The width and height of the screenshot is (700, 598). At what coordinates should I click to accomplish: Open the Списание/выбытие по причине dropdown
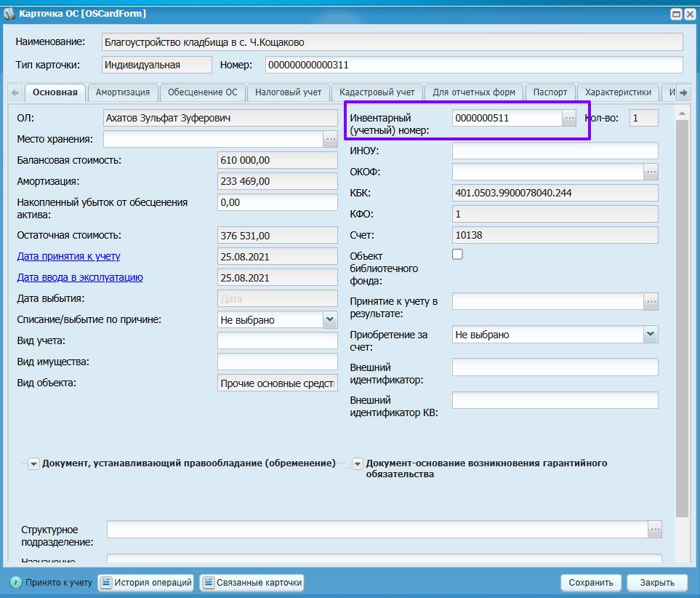pyautogui.click(x=330, y=319)
